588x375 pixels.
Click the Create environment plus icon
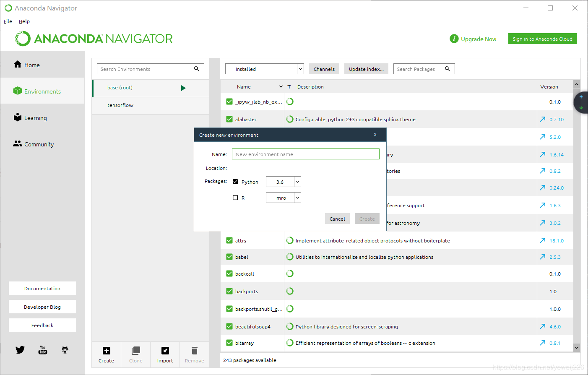(107, 351)
